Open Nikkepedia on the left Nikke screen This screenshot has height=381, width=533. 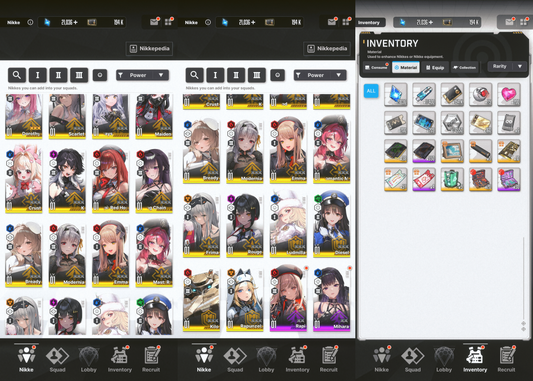point(149,49)
